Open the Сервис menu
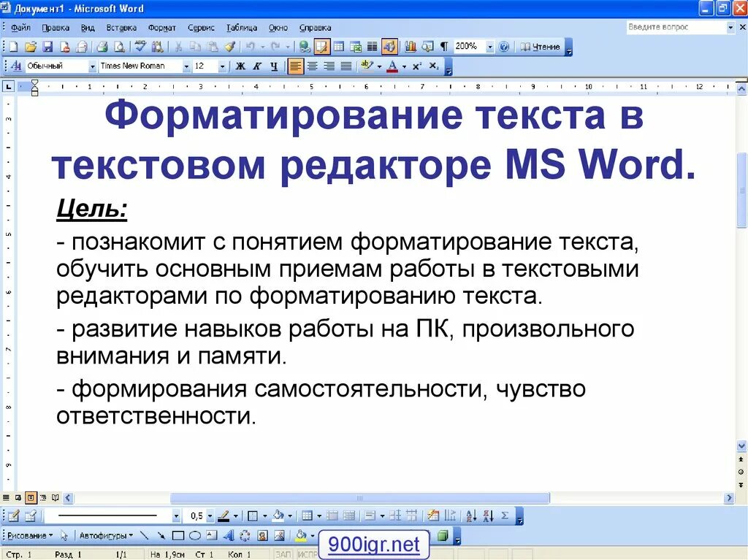 click(201, 28)
